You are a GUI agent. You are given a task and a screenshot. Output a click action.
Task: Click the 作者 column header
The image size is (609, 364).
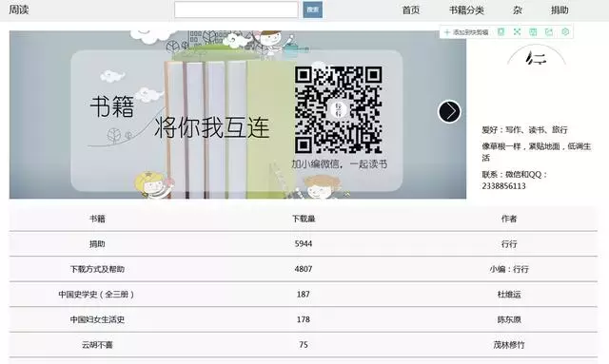tap(509, 219)
